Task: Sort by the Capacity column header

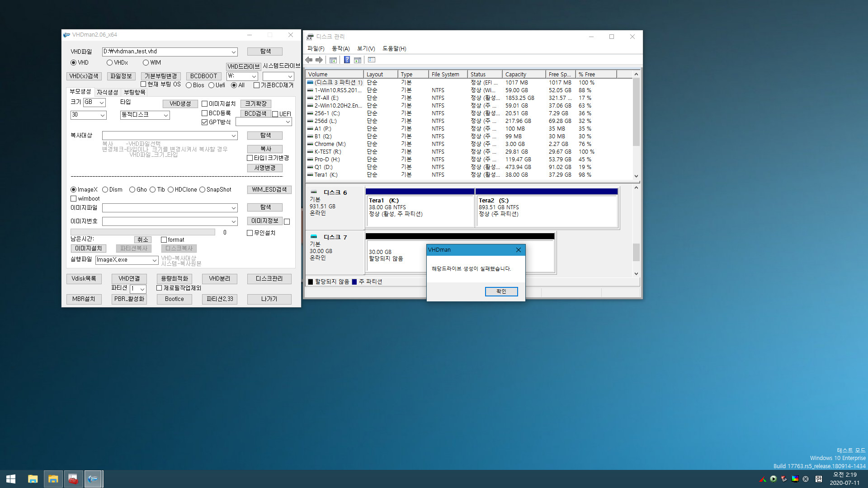Action: coord(524,75)
